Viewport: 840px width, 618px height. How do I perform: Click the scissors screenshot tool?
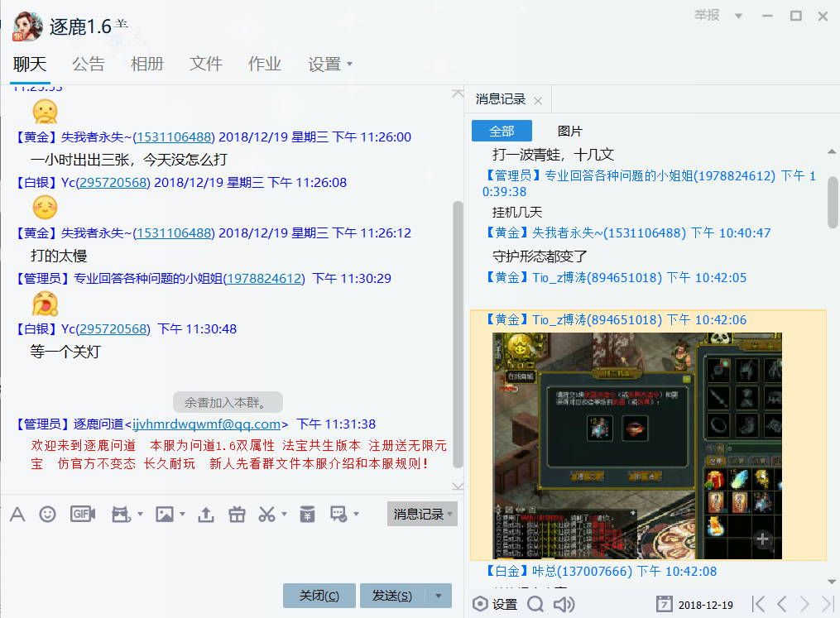(266, 514)
